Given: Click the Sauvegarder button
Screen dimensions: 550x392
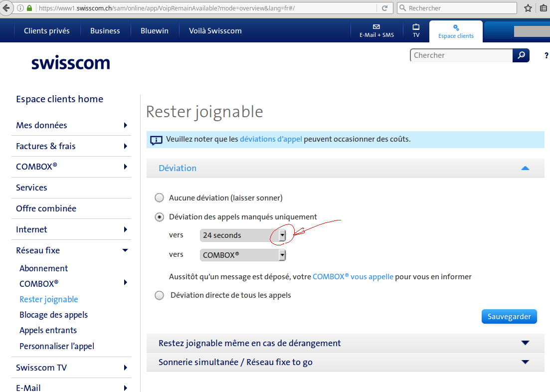Looking at the screenshot, I should point(509,316).
